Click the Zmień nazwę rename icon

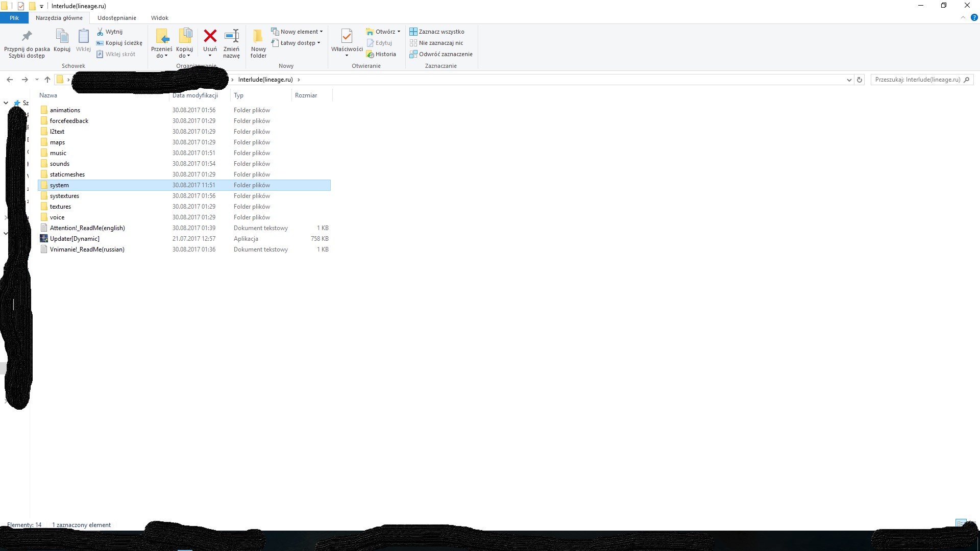click(x=231, y=36)
